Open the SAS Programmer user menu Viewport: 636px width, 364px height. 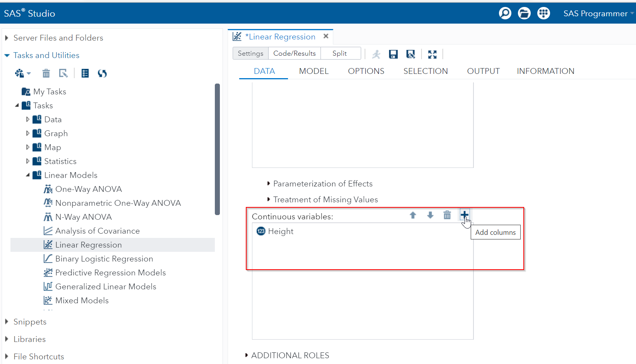(x=596, y=13)
